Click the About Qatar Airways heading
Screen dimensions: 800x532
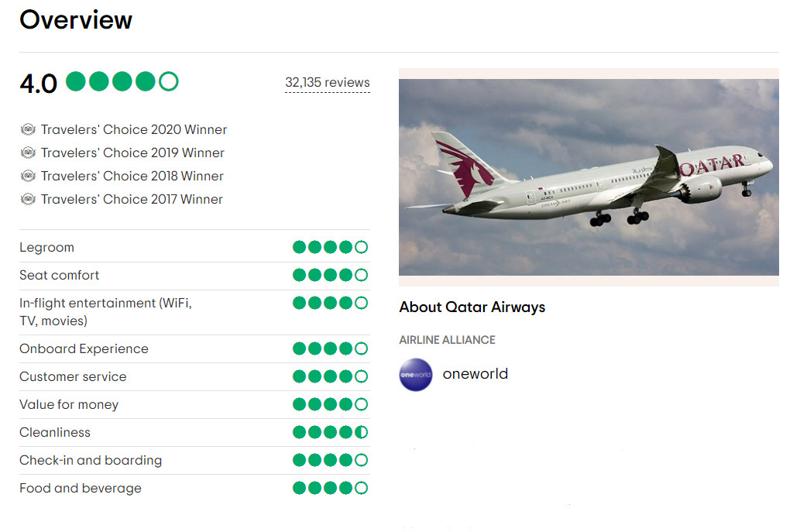click(x=472, y=307)
